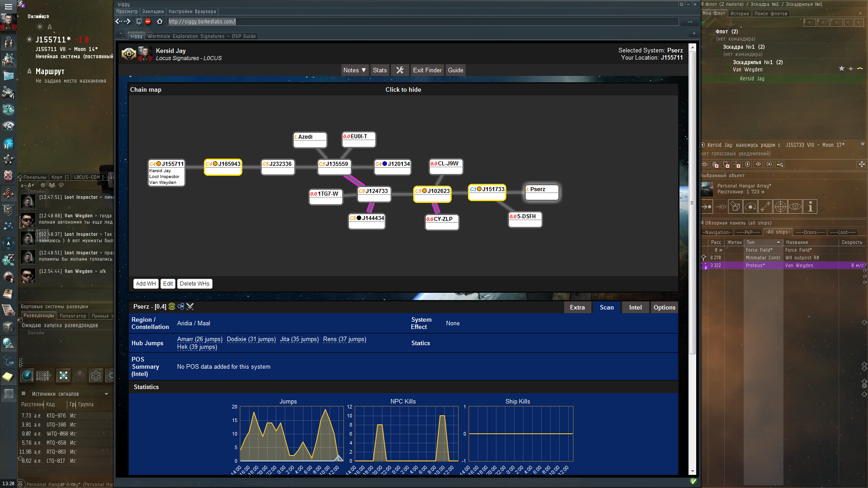Switch to Intel tab
The width and height of the screenshot is (868, 488).
635,307
